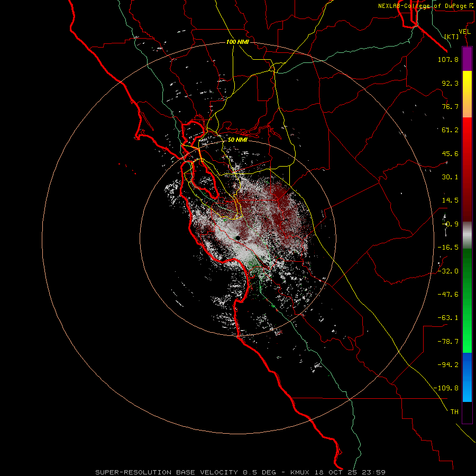Click the purple segment of the color bar

coord(467,59)
